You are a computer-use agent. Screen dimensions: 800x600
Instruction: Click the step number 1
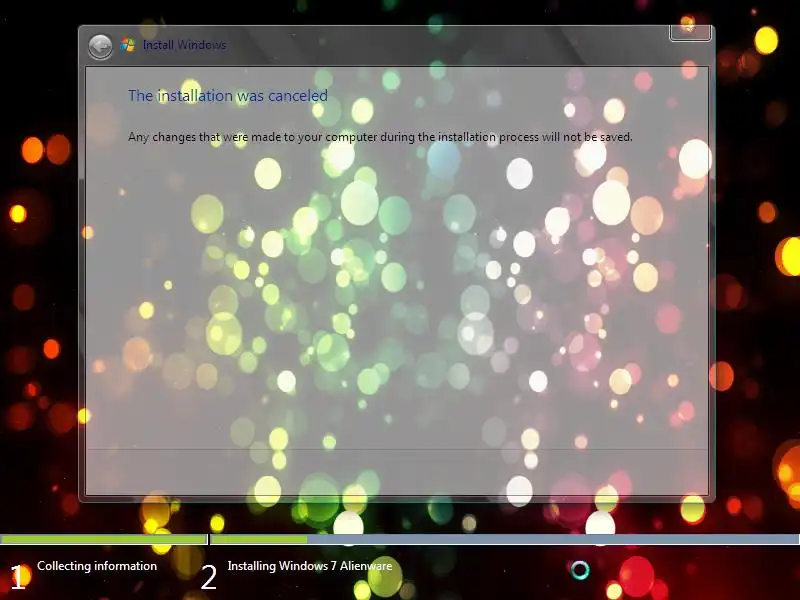point(17,578)
